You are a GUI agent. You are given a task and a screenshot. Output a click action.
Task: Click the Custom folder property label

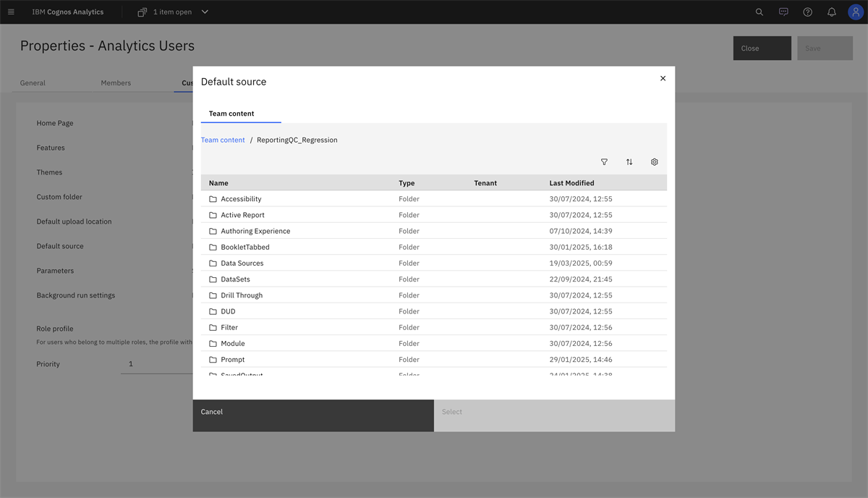coord(59,197)
